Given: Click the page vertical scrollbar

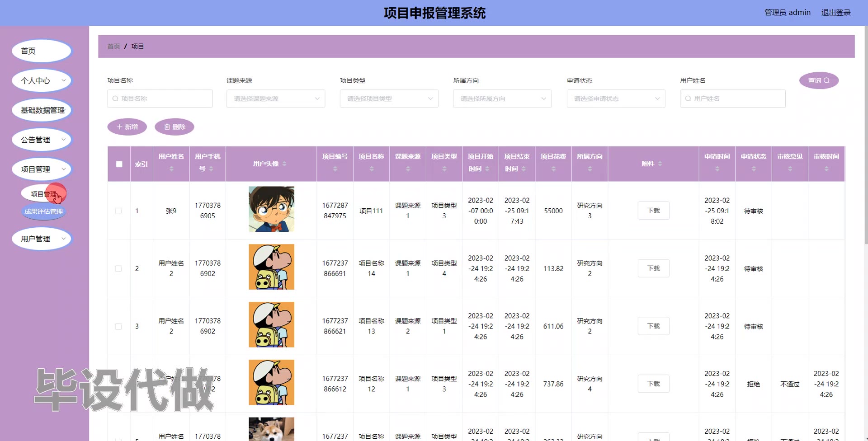Looking at the screenshot, I should click(x=866, y=136).
